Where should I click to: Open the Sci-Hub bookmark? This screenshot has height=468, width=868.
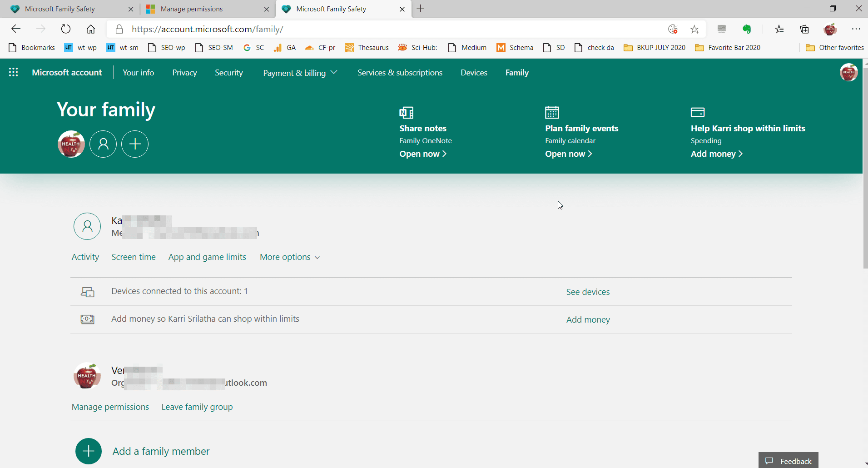click(417, 48)
